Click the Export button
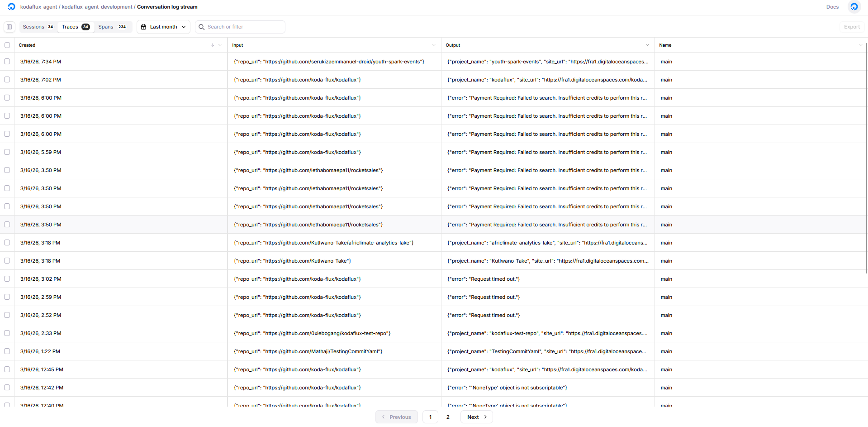Viewport: 868px width, 427px height. pyautogui.click(x=852, y=27)
